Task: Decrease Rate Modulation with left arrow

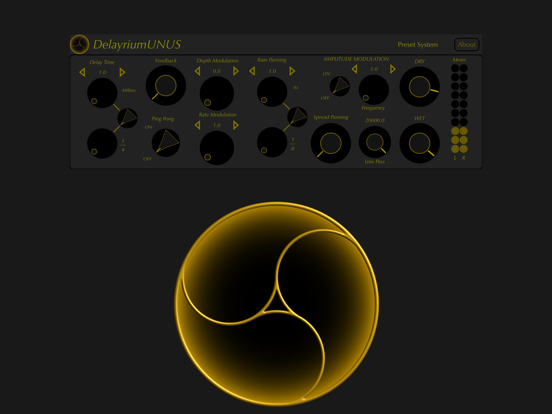Action: [x=197, y=125]
